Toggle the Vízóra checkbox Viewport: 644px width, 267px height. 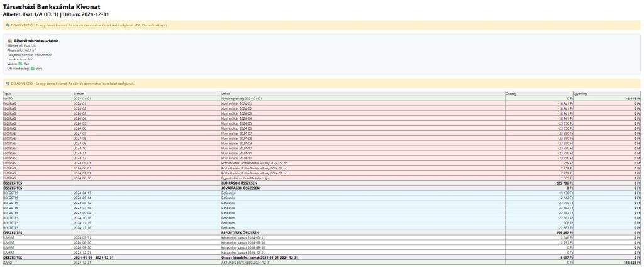pos(20,63)
